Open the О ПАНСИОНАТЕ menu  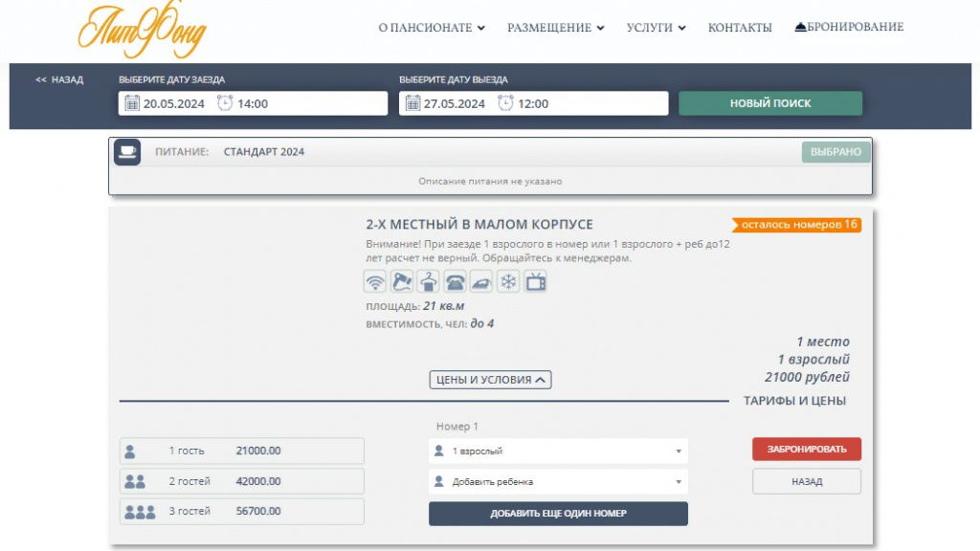tap(431, 28)
